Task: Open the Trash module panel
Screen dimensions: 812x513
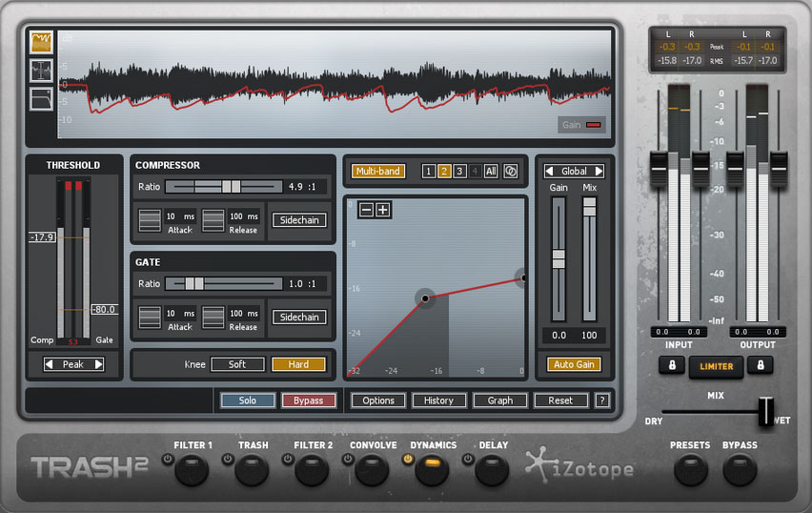Action: 252,470
